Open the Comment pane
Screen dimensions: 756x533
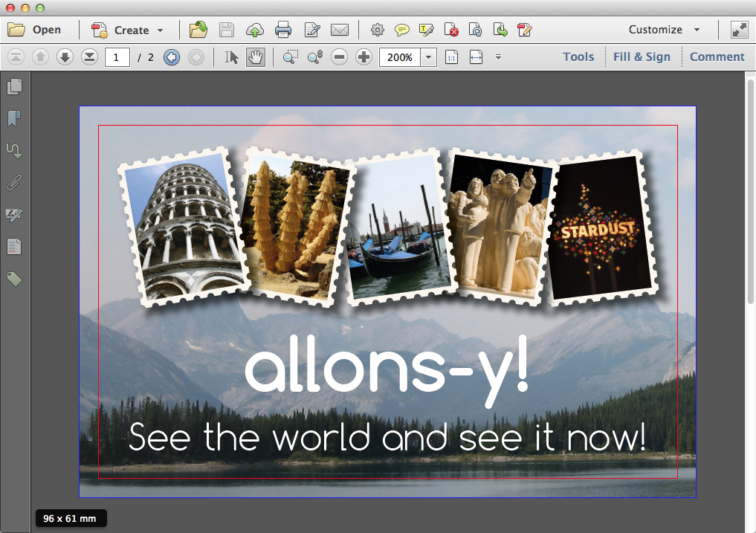pos(717,57)
